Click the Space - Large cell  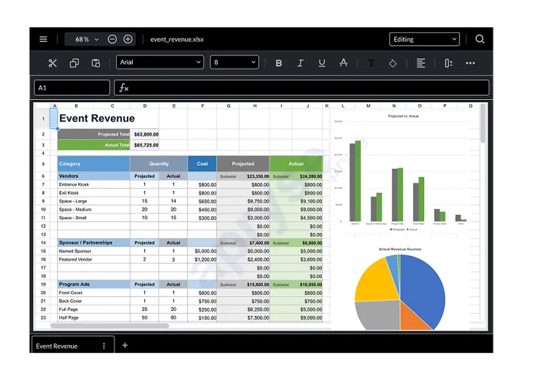click(x=94, y=201)
